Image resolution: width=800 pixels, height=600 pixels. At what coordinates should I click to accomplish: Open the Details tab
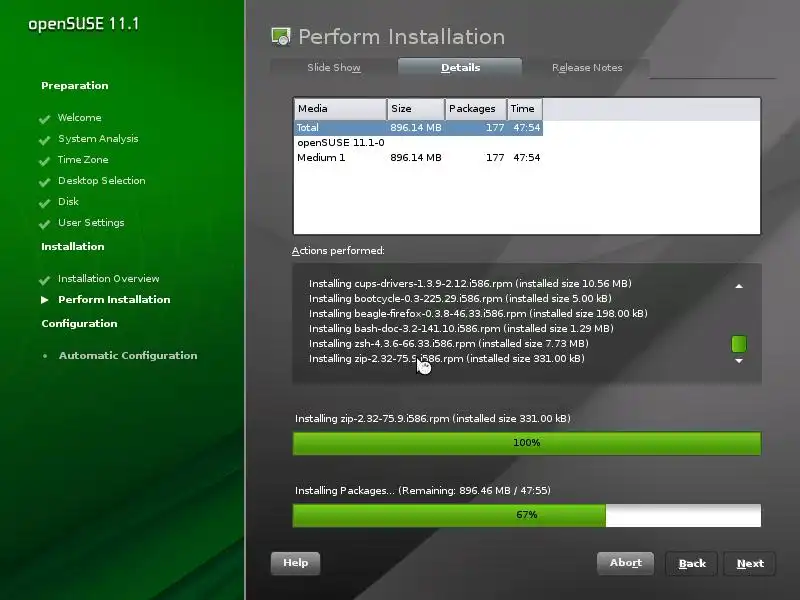460,67
